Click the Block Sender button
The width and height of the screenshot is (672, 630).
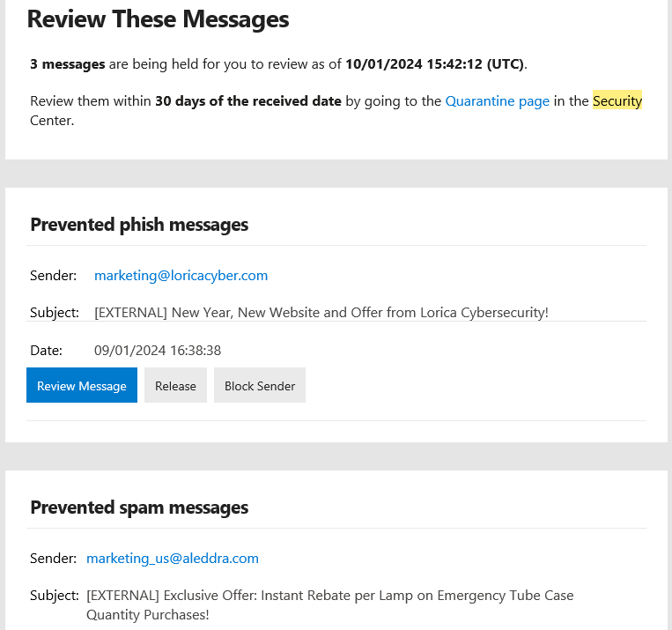tap(259, 386)
